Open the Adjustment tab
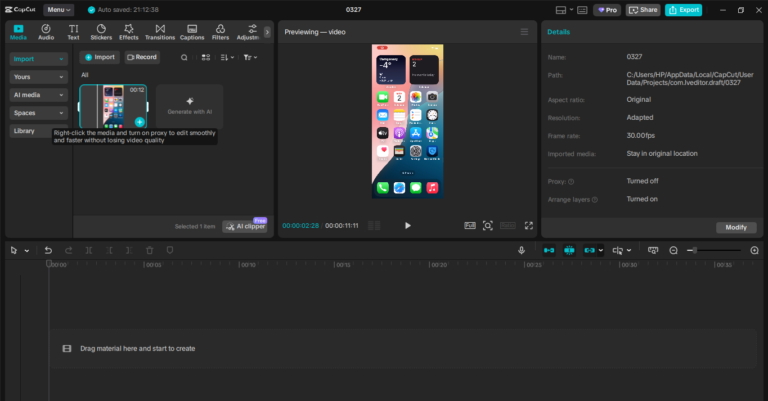Viewport: 768px width, 401px height. click(248, 32)
